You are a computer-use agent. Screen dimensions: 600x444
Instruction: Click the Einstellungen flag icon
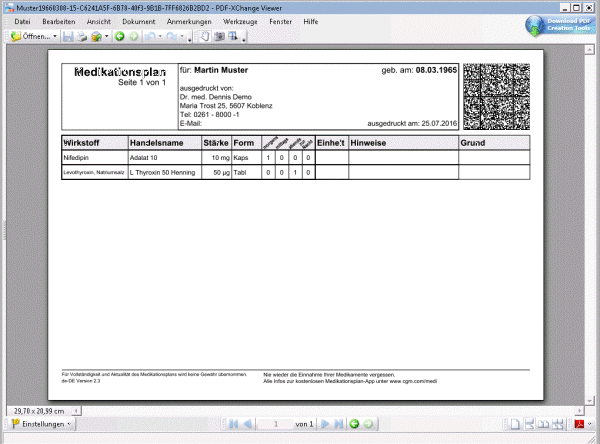click(15, 424)
